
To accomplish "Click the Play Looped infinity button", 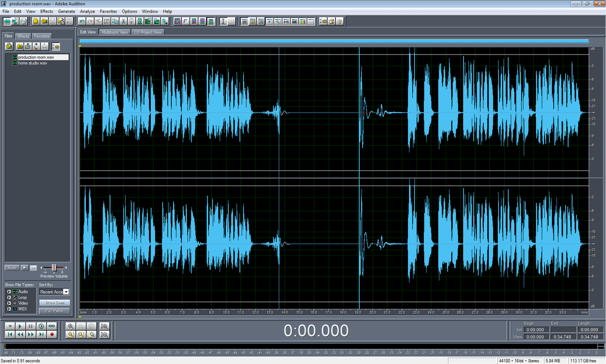I will [52, 326].
